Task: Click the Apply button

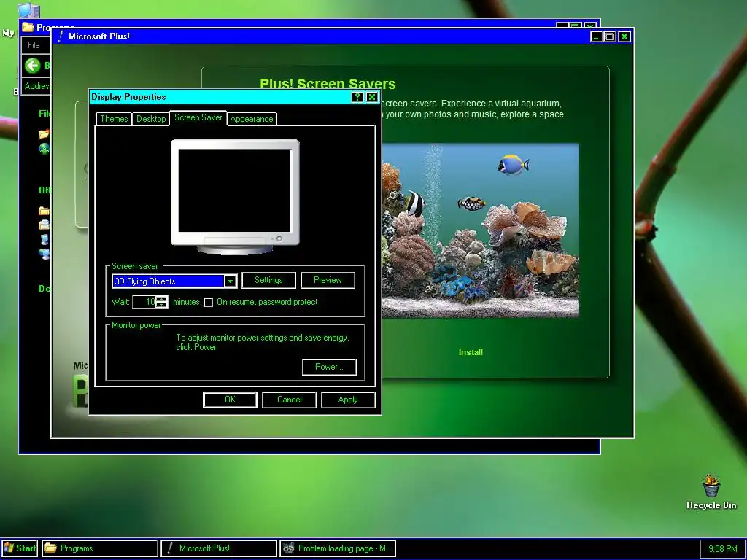Action: coord(348,400)
